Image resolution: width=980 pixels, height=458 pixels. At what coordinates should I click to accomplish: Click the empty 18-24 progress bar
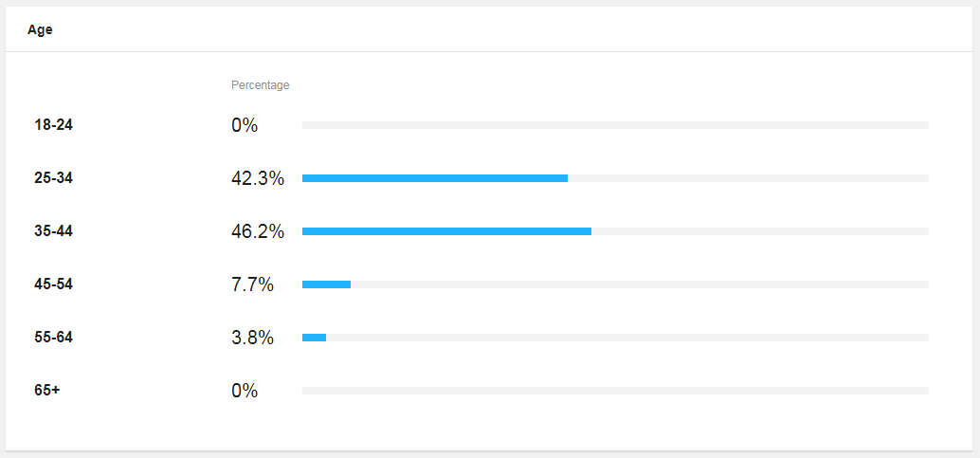pos(616,125)
